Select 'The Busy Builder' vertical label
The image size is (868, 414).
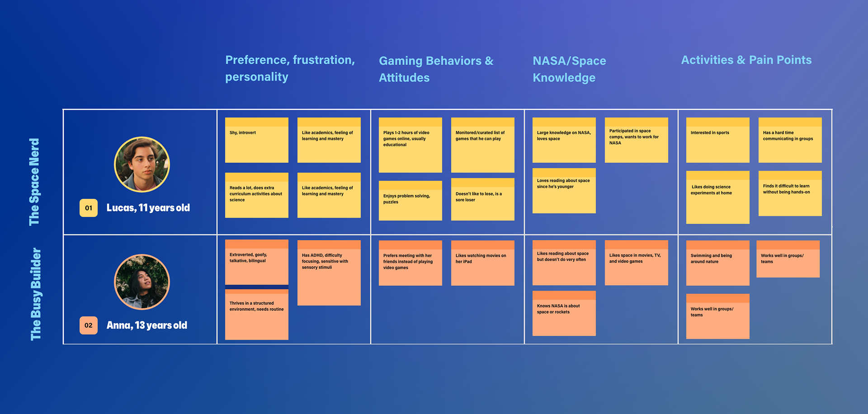(35, 294)
